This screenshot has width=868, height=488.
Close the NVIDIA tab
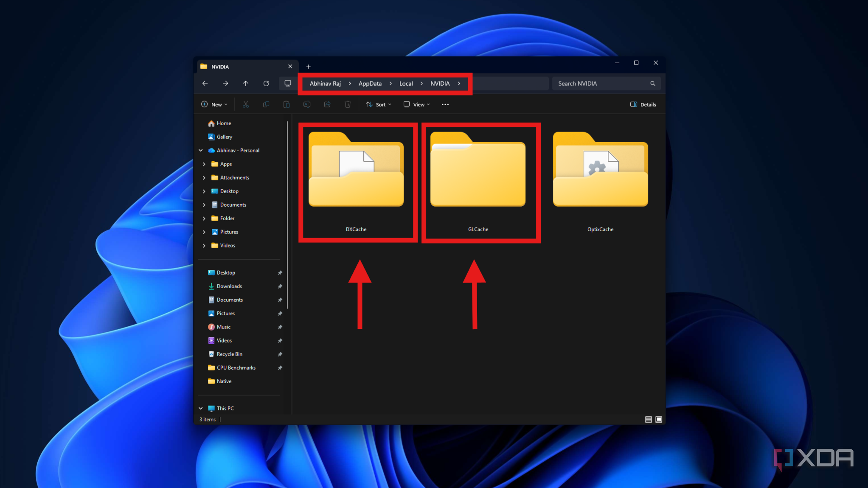(290, 67)
